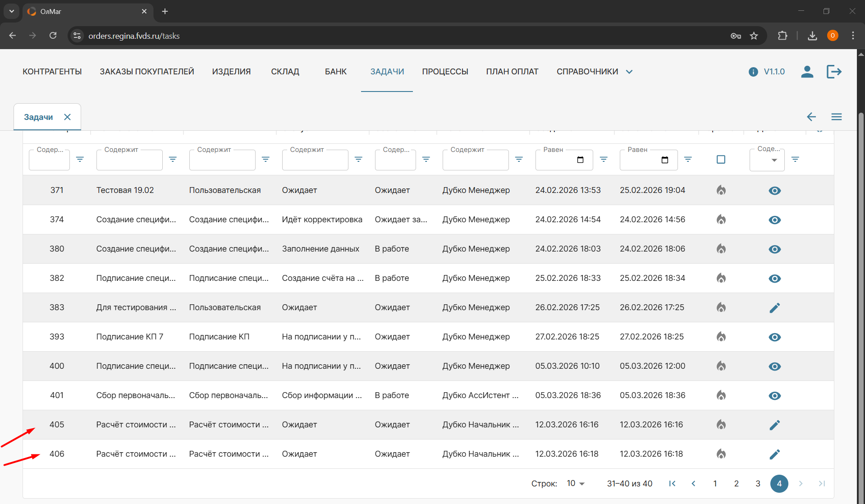This screenshot has height=504, width=865.
Task: View task 374 via the eye icon
Action: [x=774, y=220]
